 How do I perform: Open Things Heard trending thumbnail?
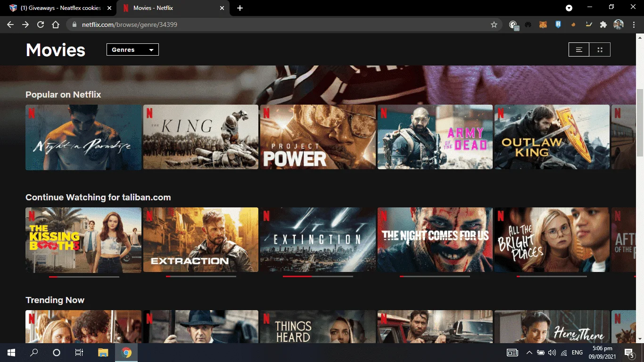pos(318,327)
